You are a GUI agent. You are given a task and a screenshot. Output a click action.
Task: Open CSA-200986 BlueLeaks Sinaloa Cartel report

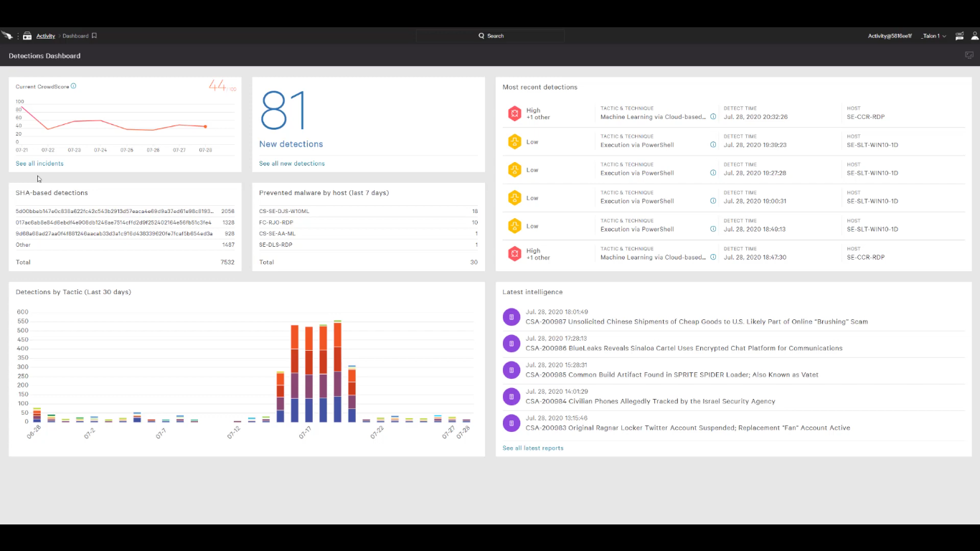[x=684, y=348]
